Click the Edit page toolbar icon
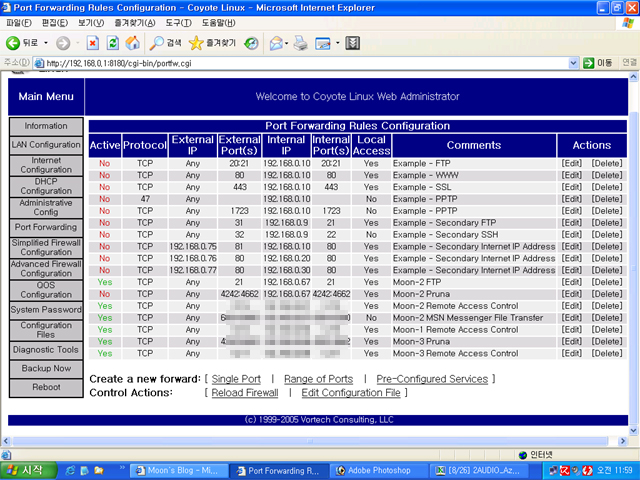The width and height of the screenshot is (640, 480). coord(323,43)
